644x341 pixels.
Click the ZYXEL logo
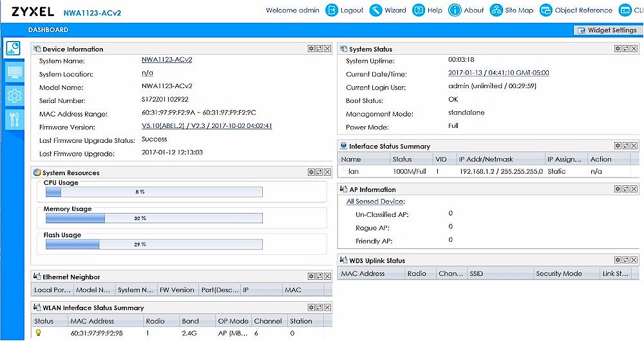(x=33, y=12)
